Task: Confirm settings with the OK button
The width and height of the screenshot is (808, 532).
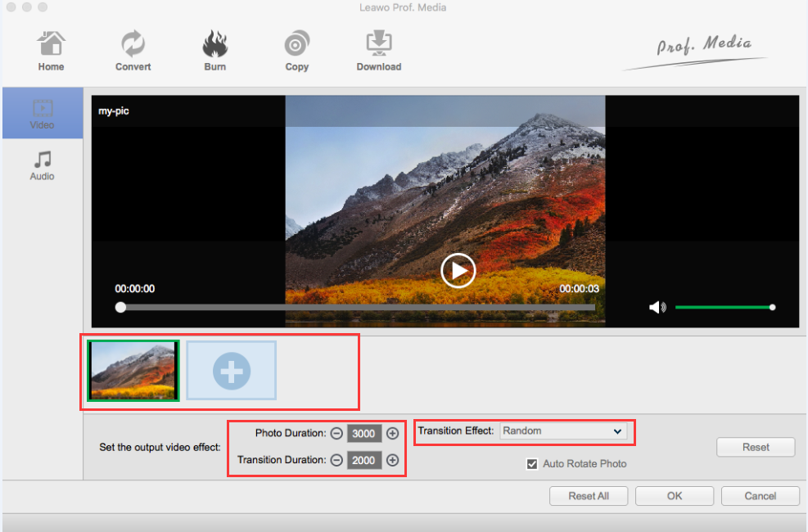Action: pos(674,496)
